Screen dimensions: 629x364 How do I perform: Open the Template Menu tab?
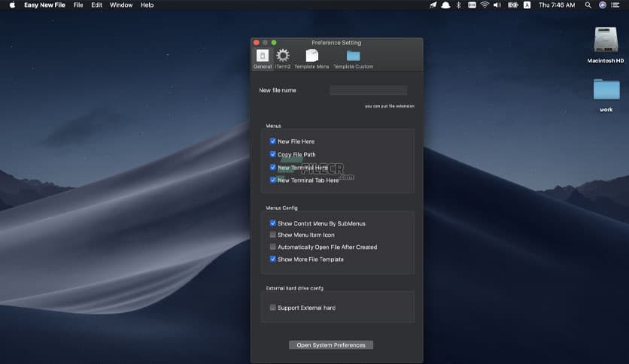pos(311,59)
